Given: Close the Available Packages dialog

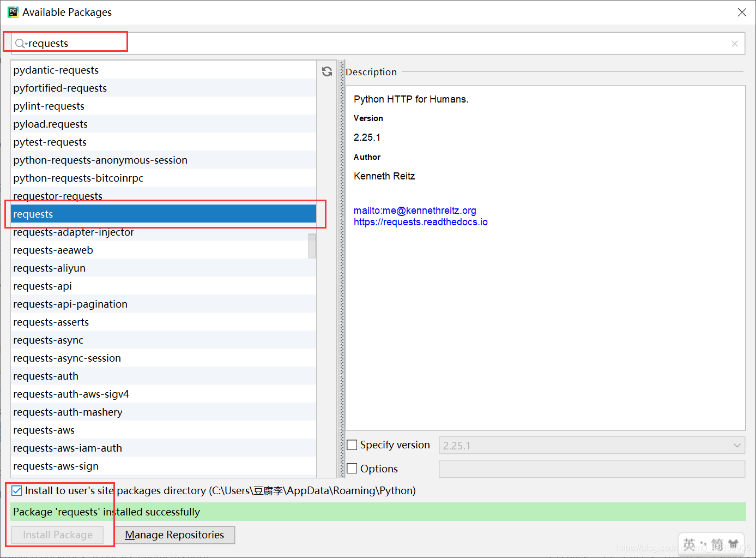Looking at the screenshot, I should 742,12.
